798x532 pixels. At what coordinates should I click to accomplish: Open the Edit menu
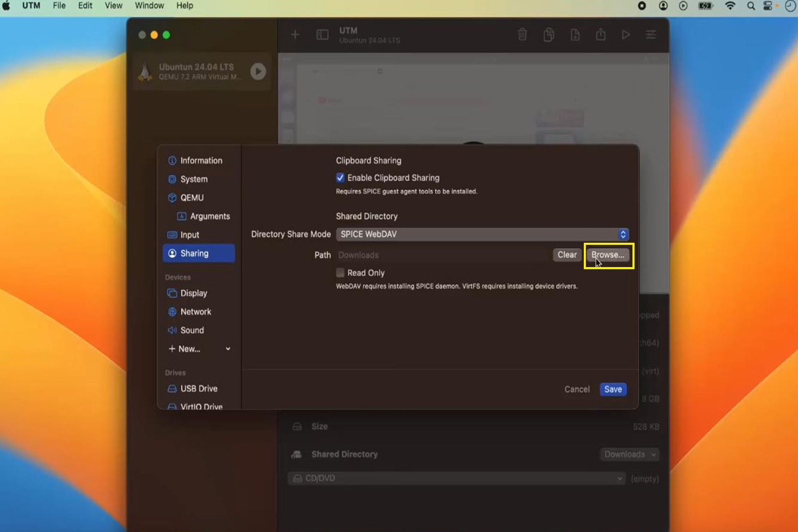(85, 6)
